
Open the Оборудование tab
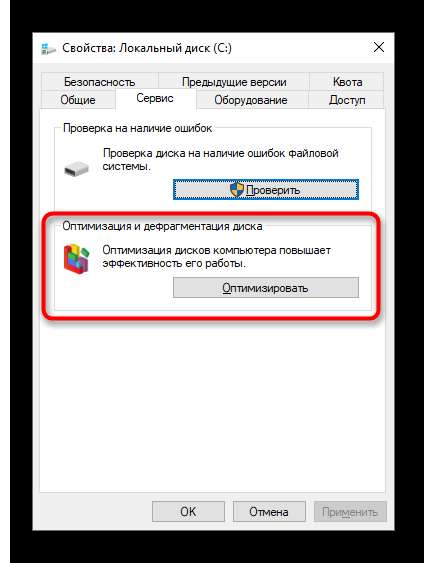(251, 100)
